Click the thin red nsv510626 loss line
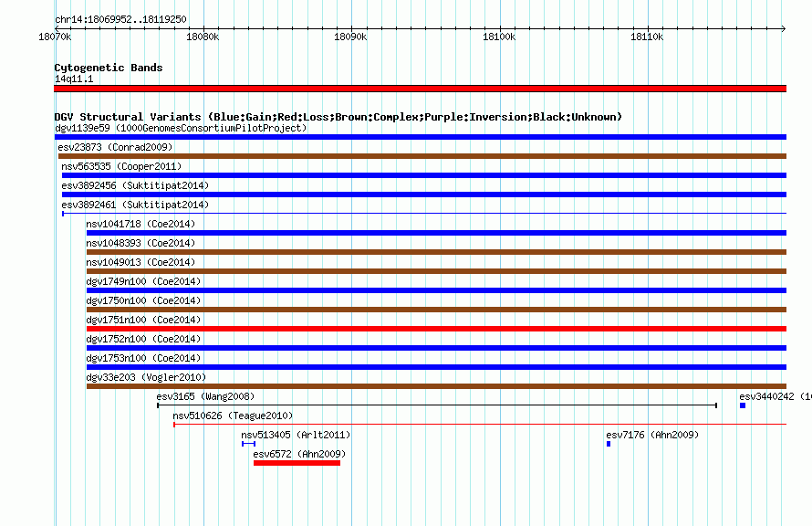Image resolution: width=812 pixels, height=526 pixels. point(480,425)
